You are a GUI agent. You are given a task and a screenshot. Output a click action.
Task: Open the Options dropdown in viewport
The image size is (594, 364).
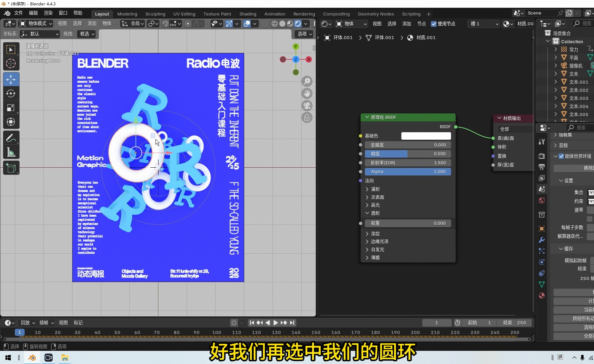304,34
